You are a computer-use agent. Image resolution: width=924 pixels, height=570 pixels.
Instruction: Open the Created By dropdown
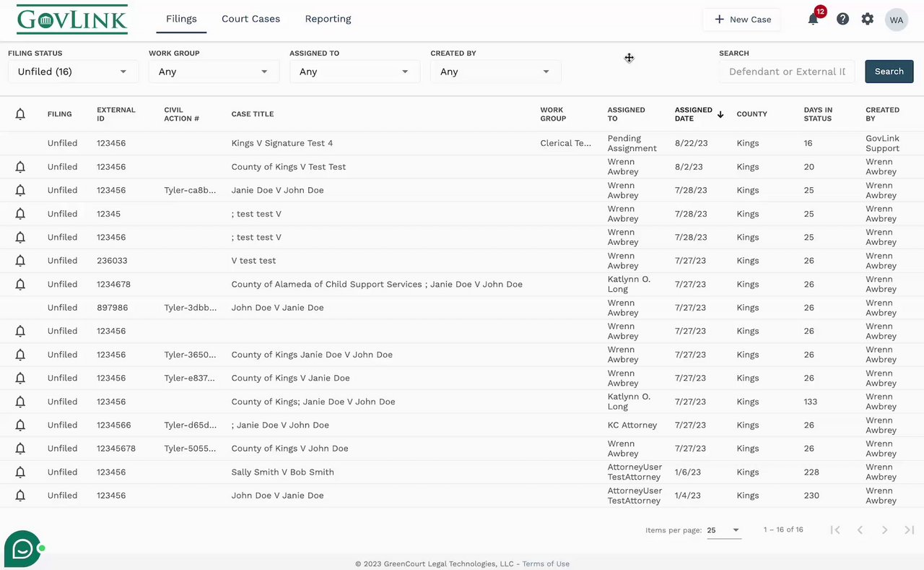click(495, 72)
